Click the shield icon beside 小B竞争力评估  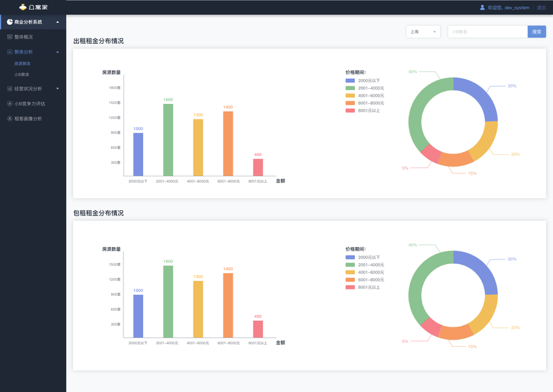tap(10, 104)
